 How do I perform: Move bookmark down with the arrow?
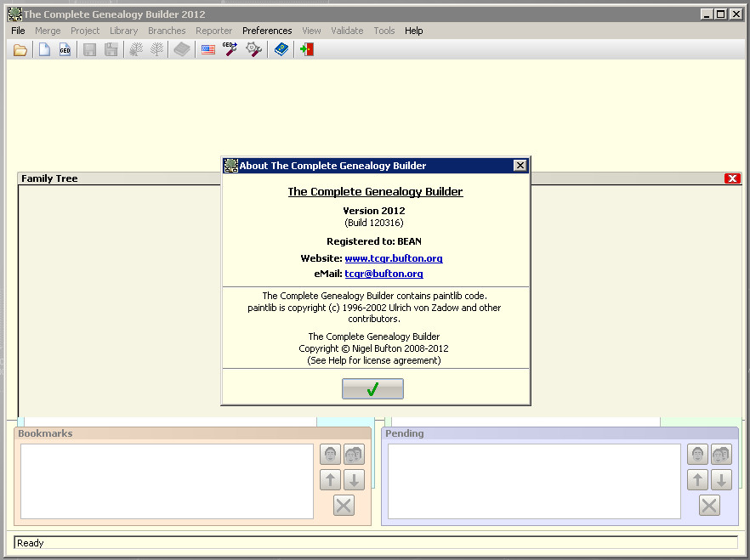(354, 480)
